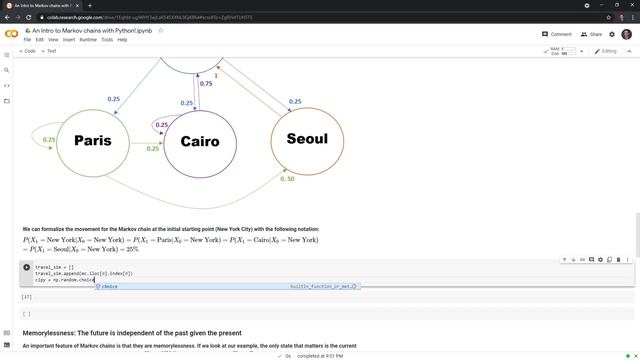Open the Google account avatar
Viewport: 640px width, 360px height.
coord(627,34)
